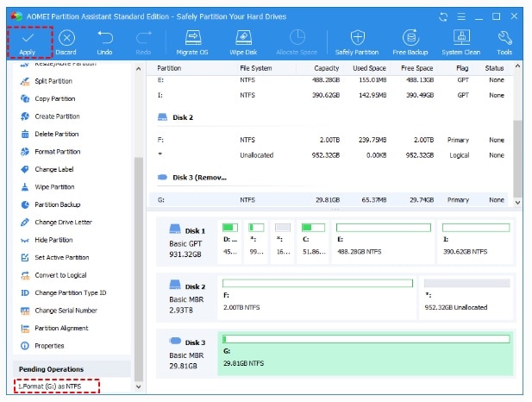Click sidebar scrollbar down arrow
Screen dimensions: 532x402
(x=139, y=386)
